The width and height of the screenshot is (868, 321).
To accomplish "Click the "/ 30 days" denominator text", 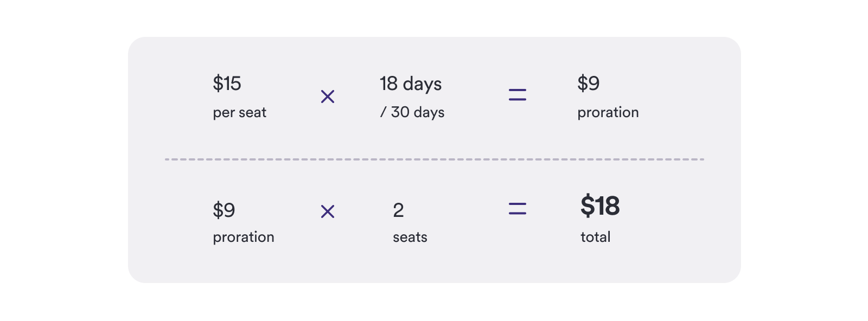I will [x=412, y=112].
